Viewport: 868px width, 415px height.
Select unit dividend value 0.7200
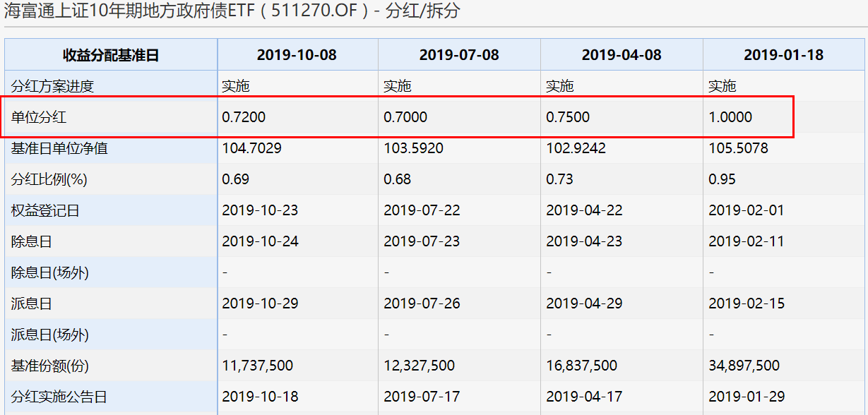click(x=244, y=117)
